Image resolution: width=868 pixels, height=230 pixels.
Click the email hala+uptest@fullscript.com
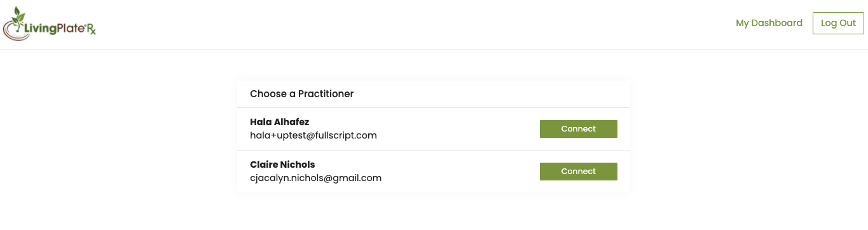(313, 135)
